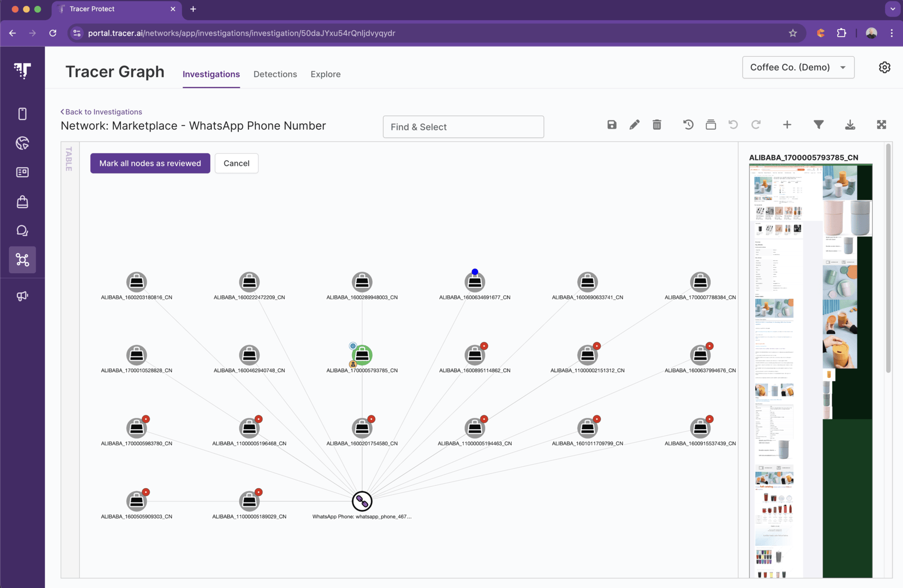
Task: Click the ALIBABA_1700005793785_CN listing screenshot preview
Action: [811, 371]
